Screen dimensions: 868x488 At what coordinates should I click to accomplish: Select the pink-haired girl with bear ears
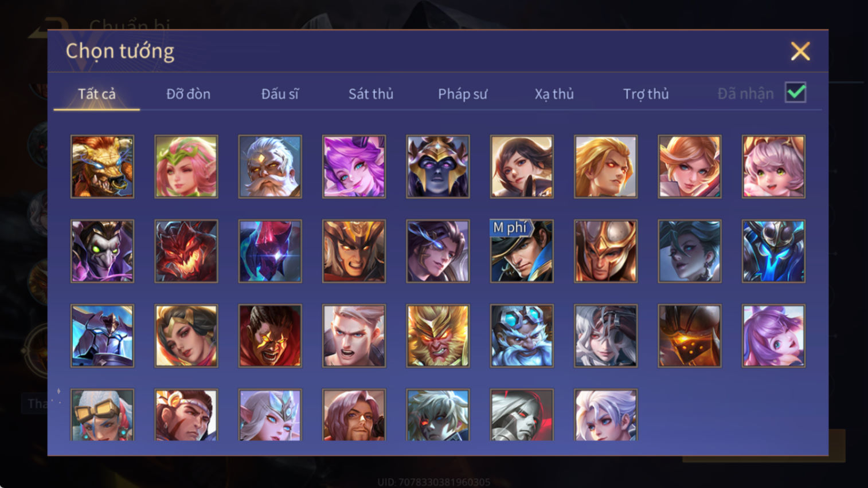773,167
